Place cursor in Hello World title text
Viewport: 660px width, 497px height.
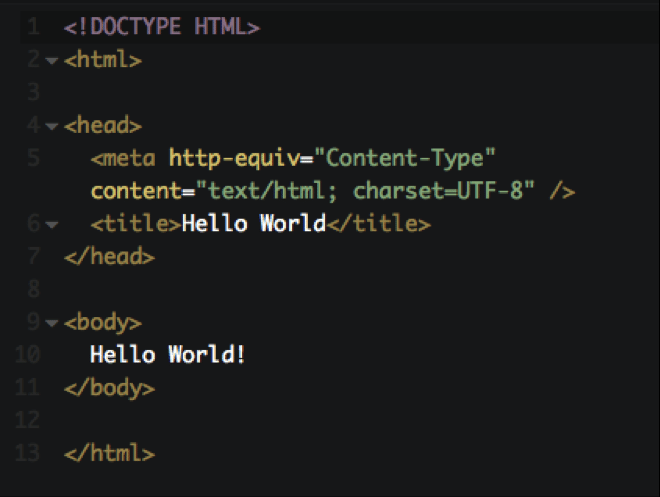coord(254,224)
